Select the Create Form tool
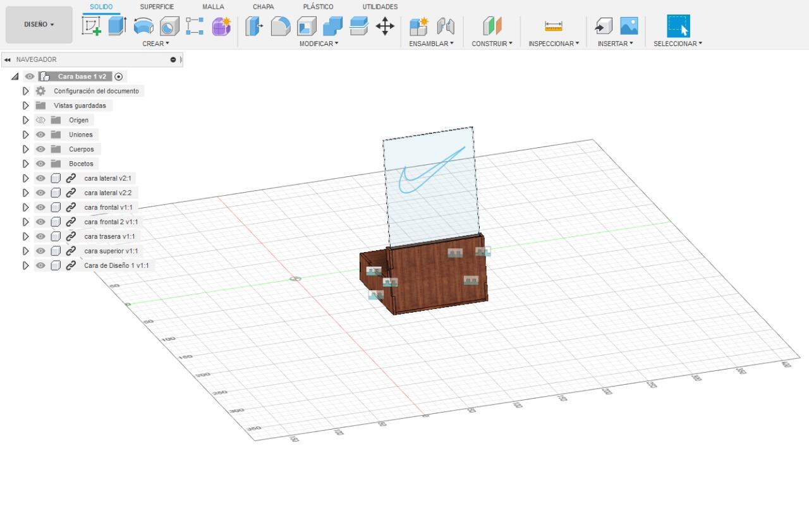This screenshot has width=809, height=532. pyautogui.click(x=221, y=26)
